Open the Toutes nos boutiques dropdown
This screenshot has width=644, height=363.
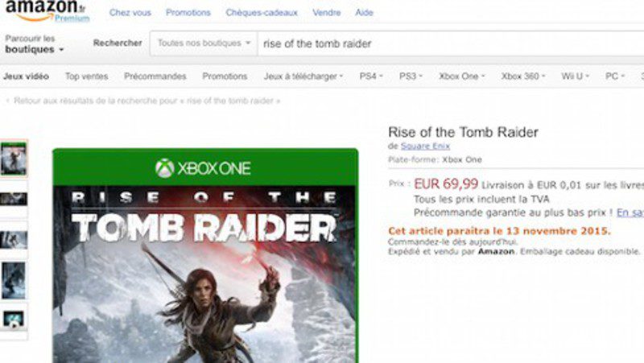[204, 43]
